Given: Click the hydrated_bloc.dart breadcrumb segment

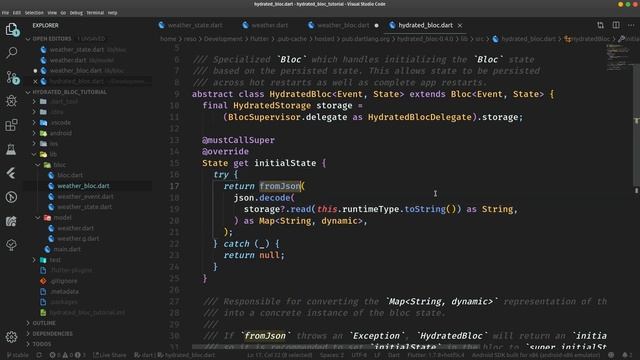Looking at the screenshot, I should [x=528, y=39].
